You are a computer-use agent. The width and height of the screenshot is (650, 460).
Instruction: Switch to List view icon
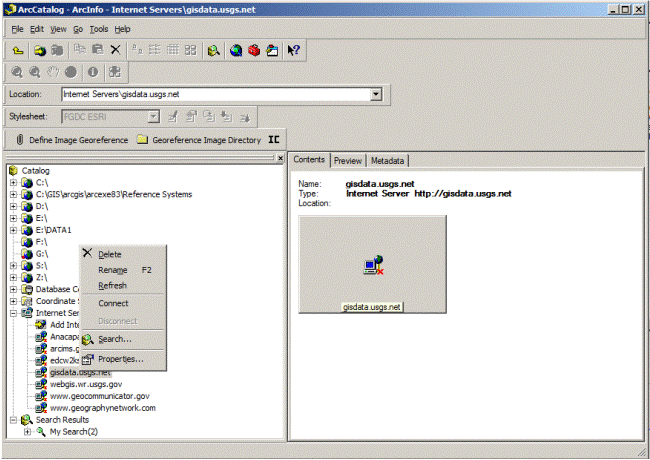[x=155, y=50]
